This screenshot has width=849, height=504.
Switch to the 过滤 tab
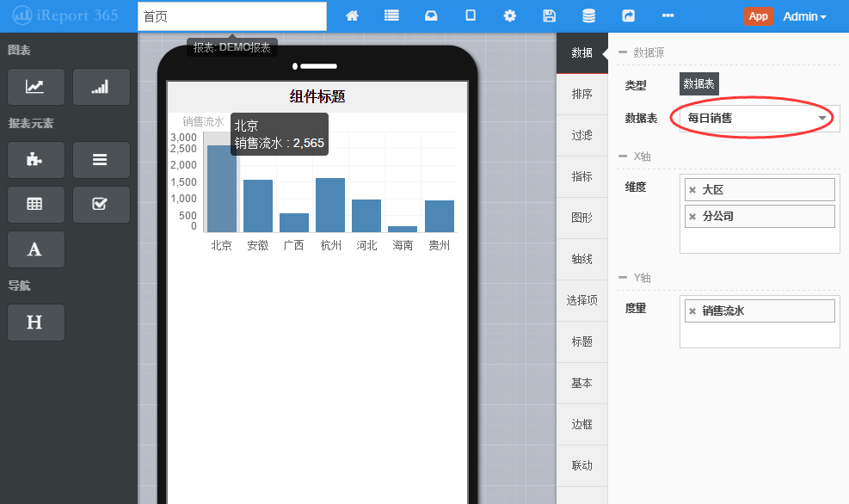click(582, 135)
